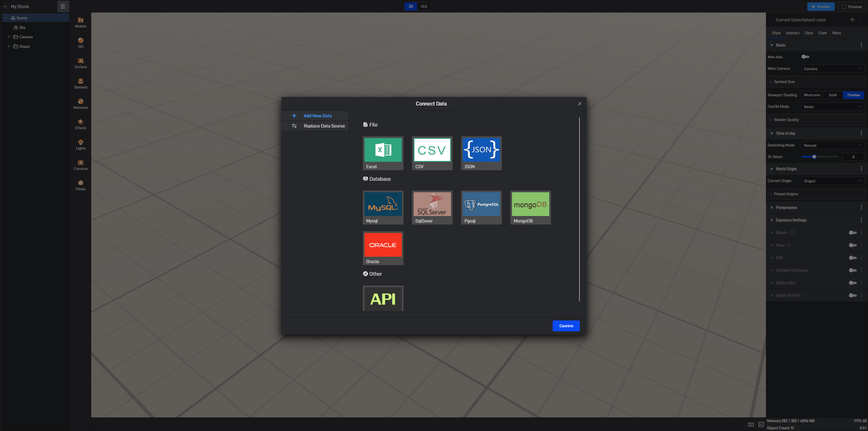Select viewport shading Preview button
Viewport: 868px width, 431px height.
(853, 95)
